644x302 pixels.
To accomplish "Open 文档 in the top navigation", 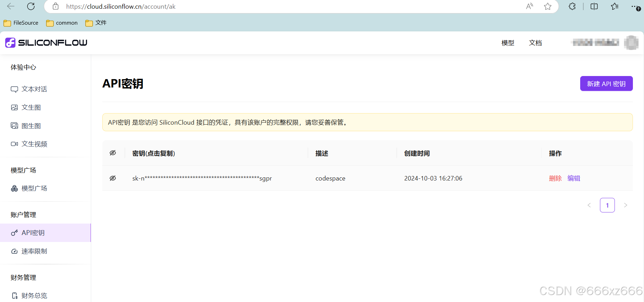I will point(535,43).
